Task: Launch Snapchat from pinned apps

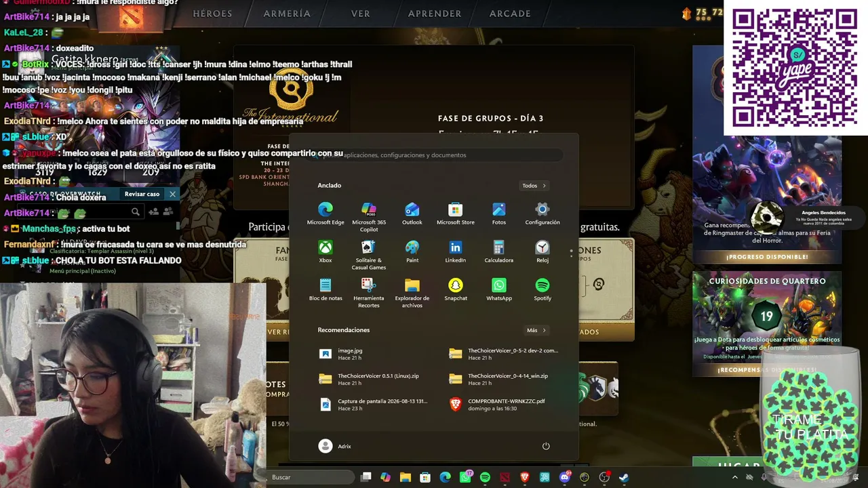Action: [x=456, y=289]
